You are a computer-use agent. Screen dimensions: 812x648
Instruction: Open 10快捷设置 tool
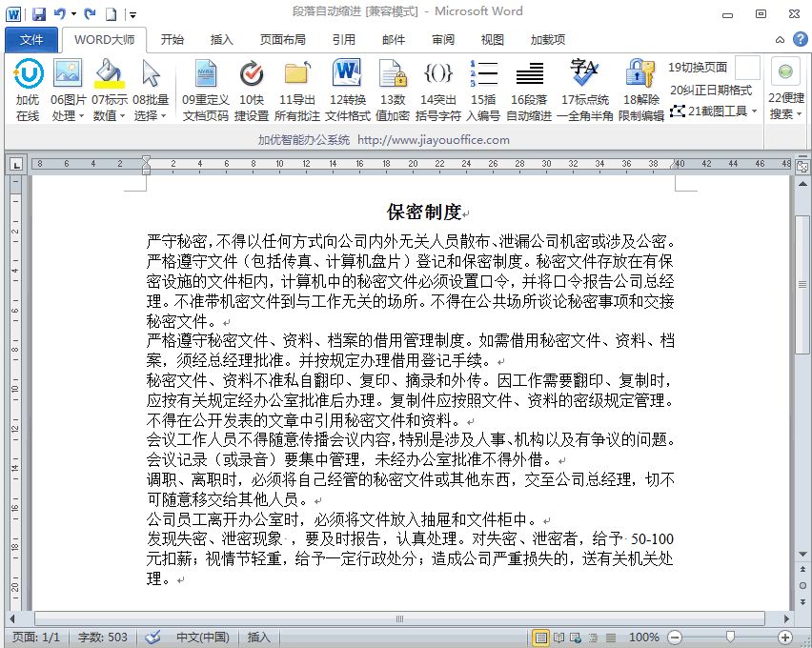[x=252, y=89]
